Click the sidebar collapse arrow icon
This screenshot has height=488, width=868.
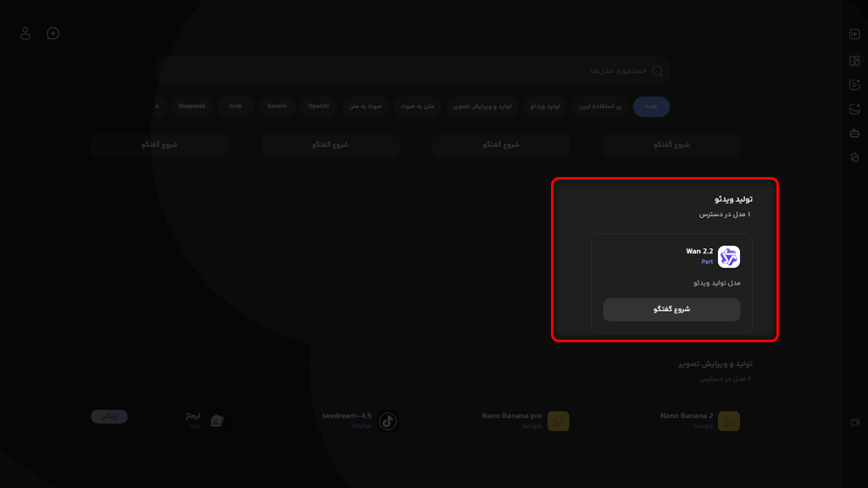(854, 34)
